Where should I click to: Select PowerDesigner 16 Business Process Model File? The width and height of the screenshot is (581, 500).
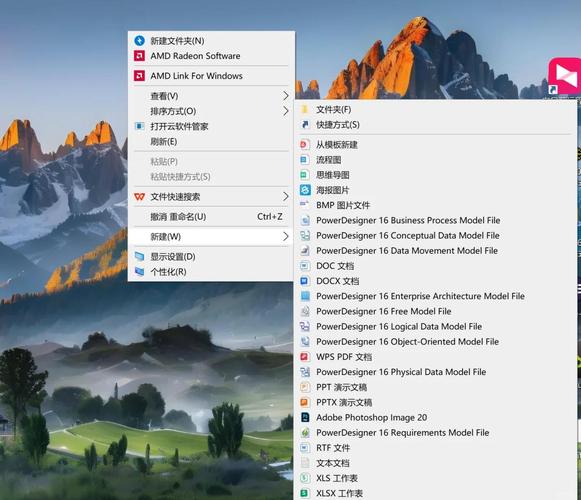point(435,220)
